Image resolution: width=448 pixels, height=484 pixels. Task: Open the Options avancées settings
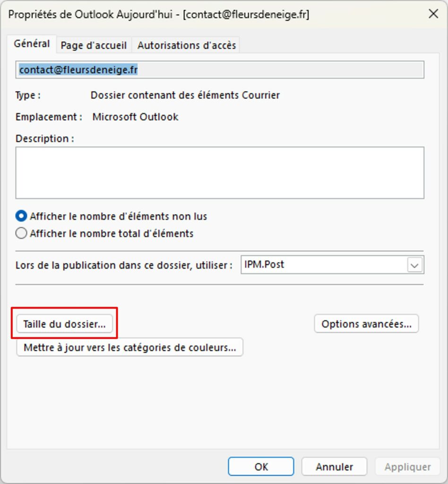point(366,323)
